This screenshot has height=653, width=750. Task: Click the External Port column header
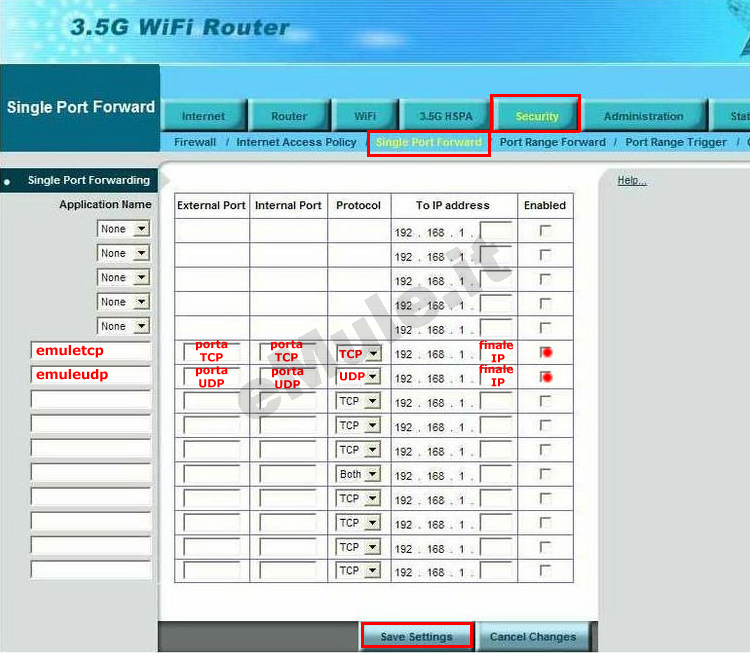211,205
